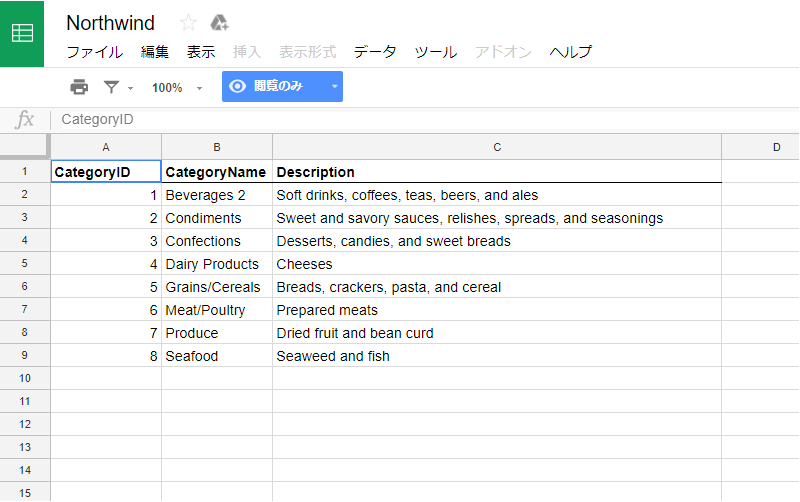
Task: Open the 100% zoom dropdown
Action: pyautogui.click(x=176, y=88)
